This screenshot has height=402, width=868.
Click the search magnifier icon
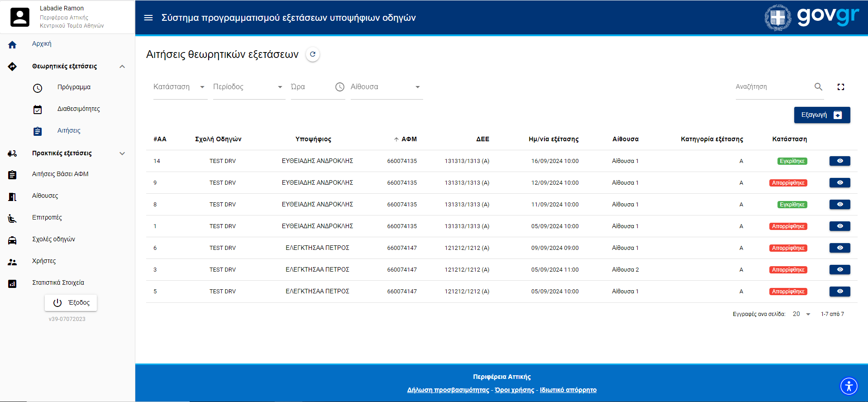(x=818, y=86)
